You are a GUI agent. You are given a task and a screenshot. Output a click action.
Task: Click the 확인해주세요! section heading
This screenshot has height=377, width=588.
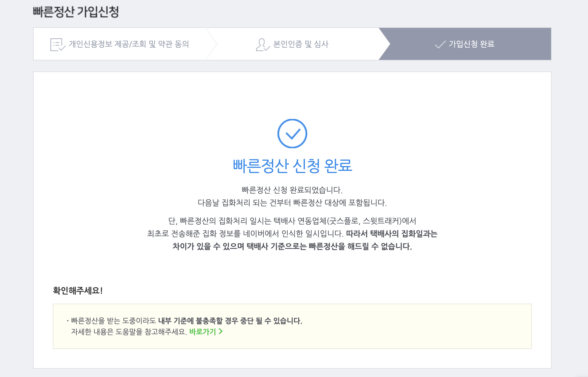point(78,291)
